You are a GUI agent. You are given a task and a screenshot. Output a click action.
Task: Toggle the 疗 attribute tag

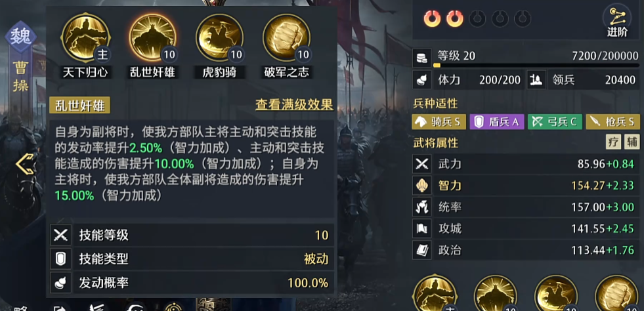pyautogui.click(x=613, y=142)
